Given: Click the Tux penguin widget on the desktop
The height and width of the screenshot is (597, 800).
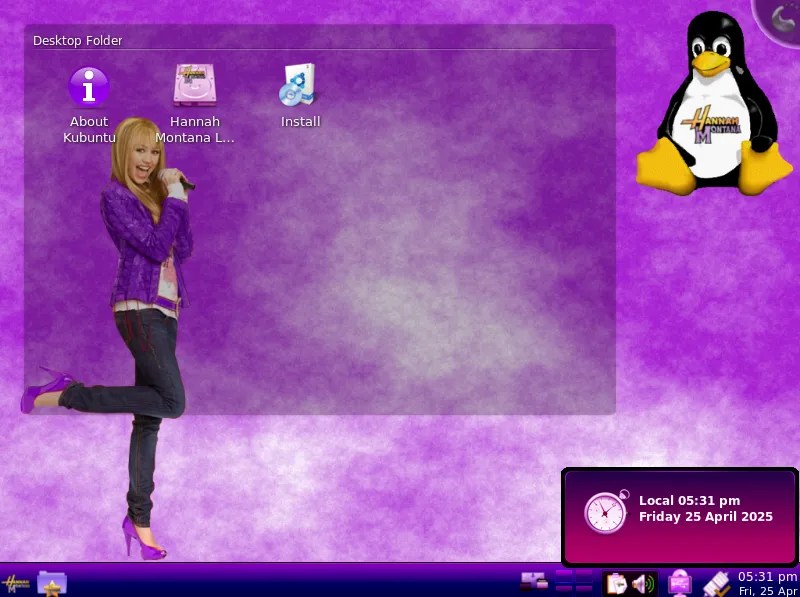Looking at the screenshot, I should pyautogui.click(x=714, y=103).
